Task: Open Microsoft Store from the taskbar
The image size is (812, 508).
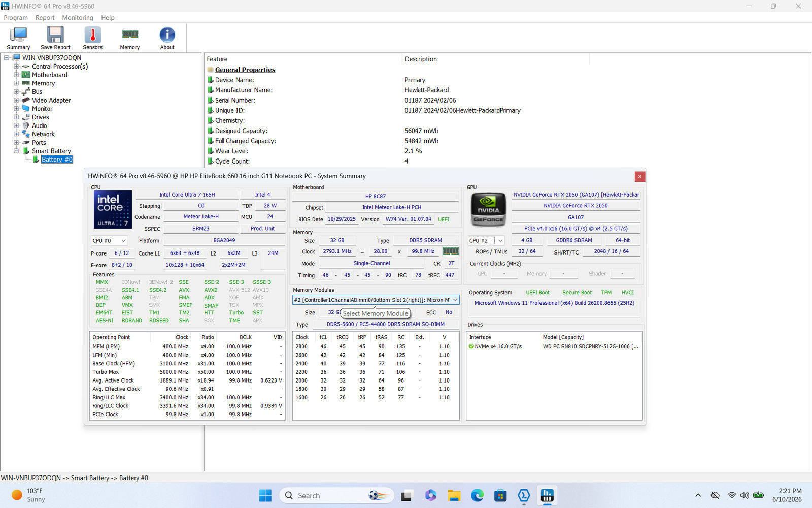Action: pos(500,496)
